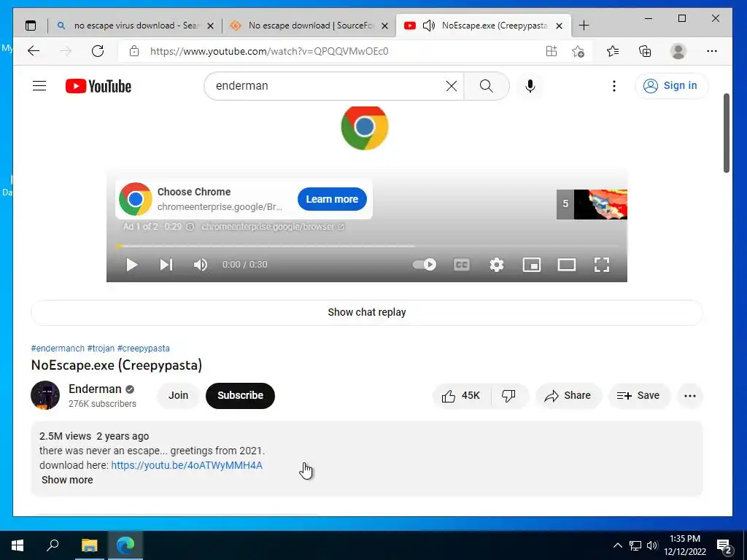The width and height of the screenshot is (747, 560).
Task: Open #endermanch hashtag
Action: coord(58,348)
